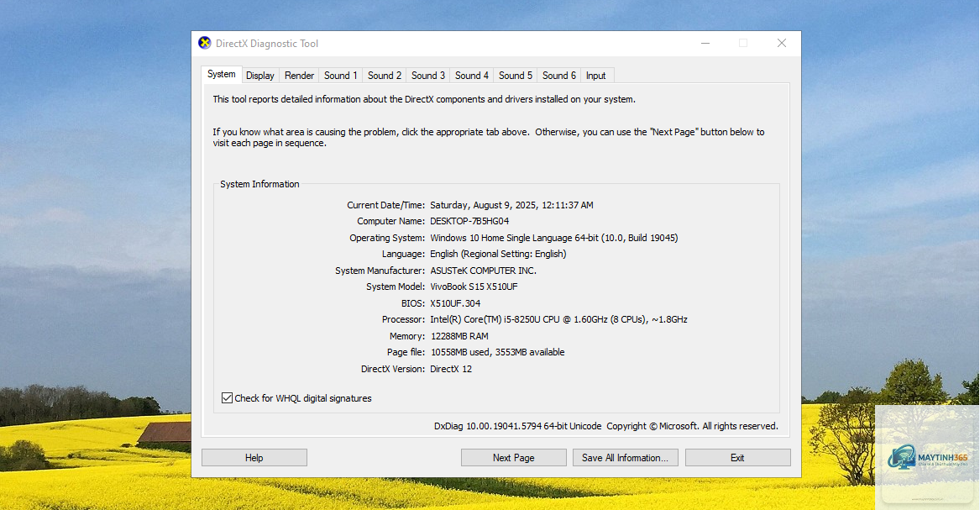Open the Render tab
This screenshot has width=980, height=510.
[300, 75]
